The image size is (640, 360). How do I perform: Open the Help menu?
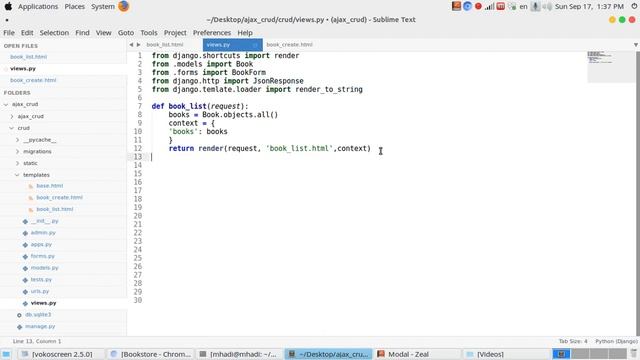pyautogui.click(x=245, y=33)
